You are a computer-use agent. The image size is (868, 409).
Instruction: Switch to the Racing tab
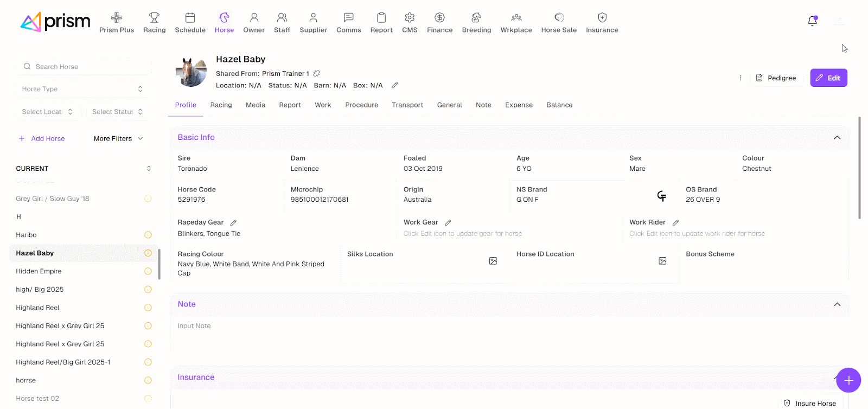pyautogui.click(x=221, y=105)
